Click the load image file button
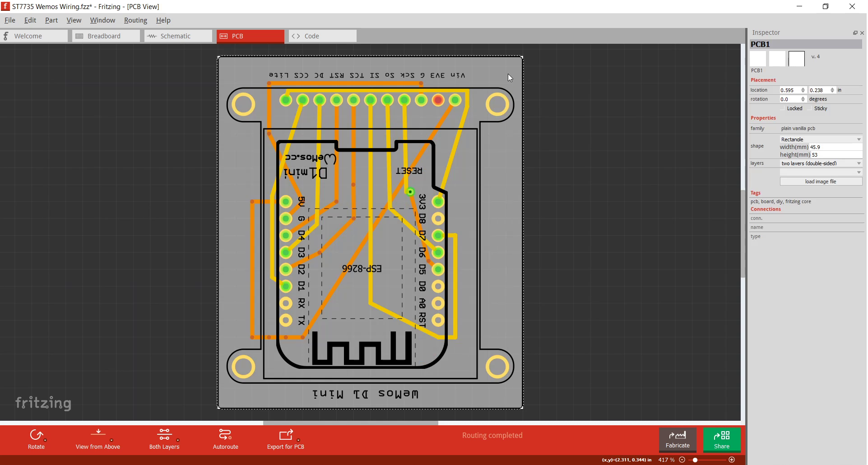This screenshot has height=465, width=868. click(821, 181)
